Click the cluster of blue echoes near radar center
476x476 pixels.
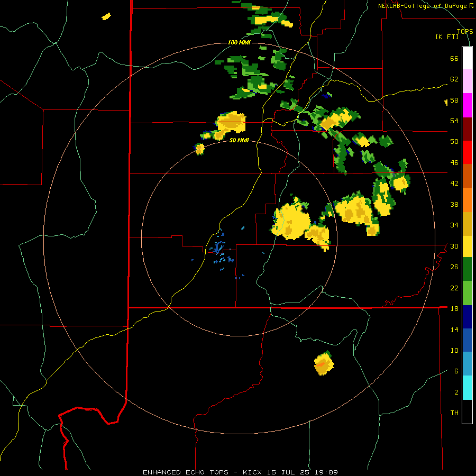click(x=221, y=251)
